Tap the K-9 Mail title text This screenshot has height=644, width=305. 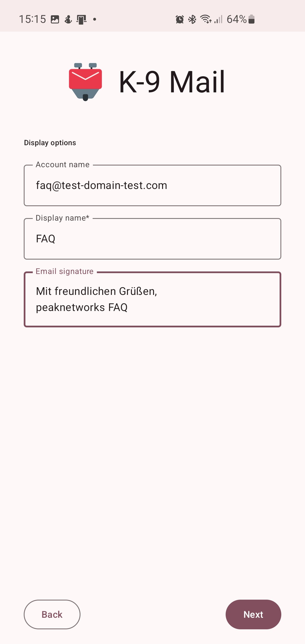click(172, 82)
